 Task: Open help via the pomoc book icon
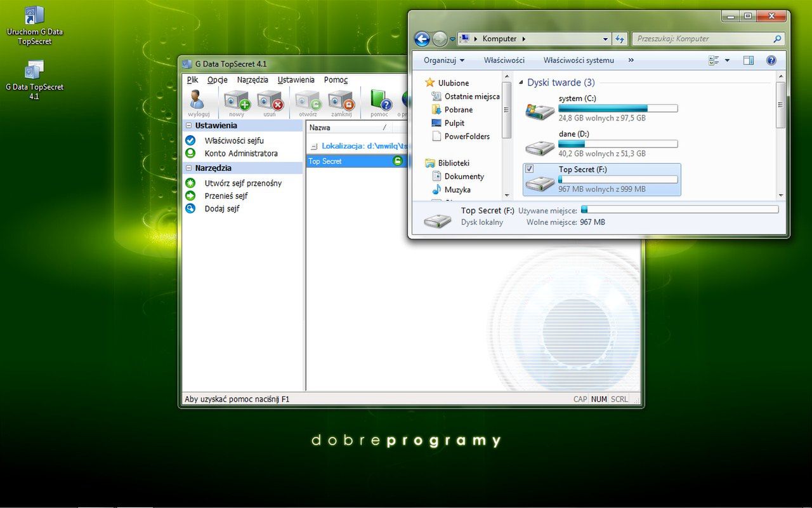click(380, 100)
